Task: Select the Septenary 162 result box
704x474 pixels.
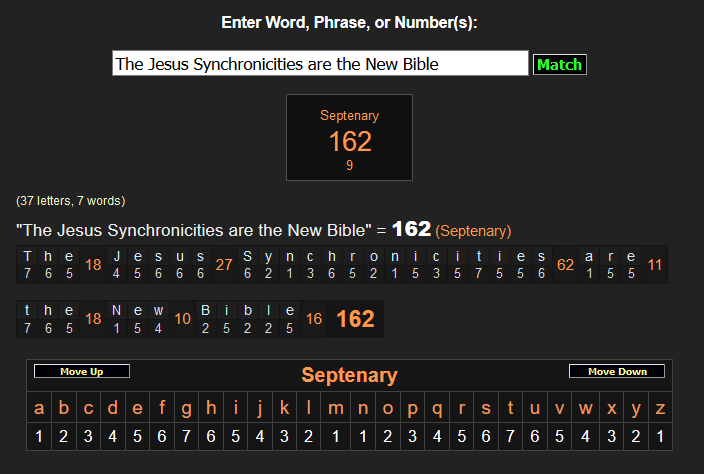Action: point(349,138)
